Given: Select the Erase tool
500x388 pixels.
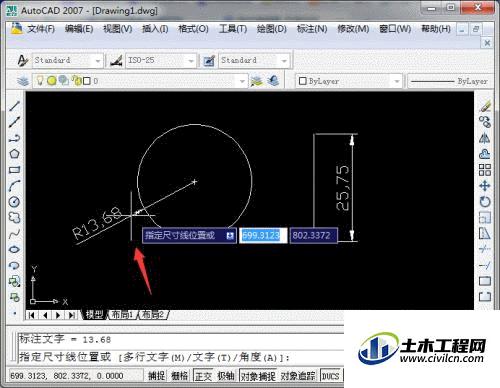Looking at the screenshot, I should tap(485, 106).
